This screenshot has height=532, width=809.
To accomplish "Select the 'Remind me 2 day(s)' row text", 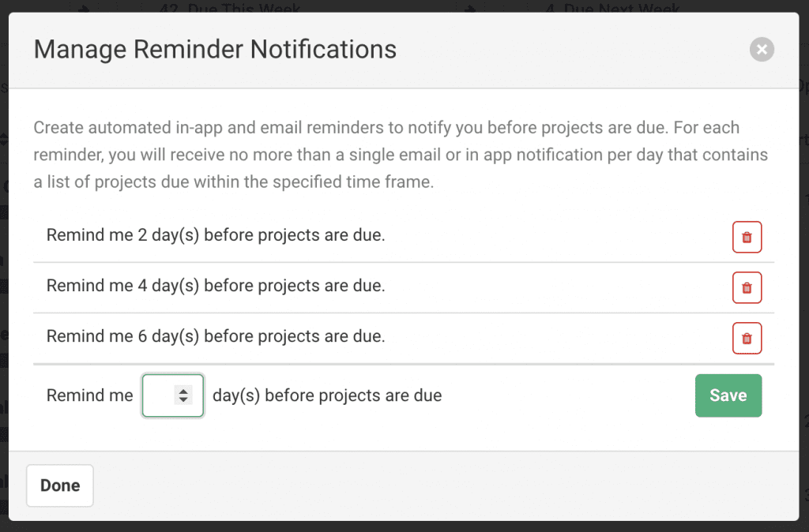I will point(216,235).
